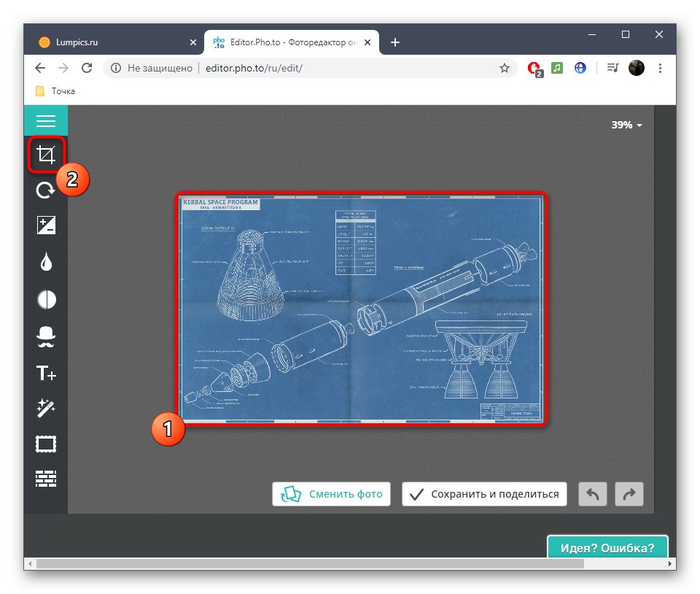
Task: Select the Frames tool
Action: [46, 444]
